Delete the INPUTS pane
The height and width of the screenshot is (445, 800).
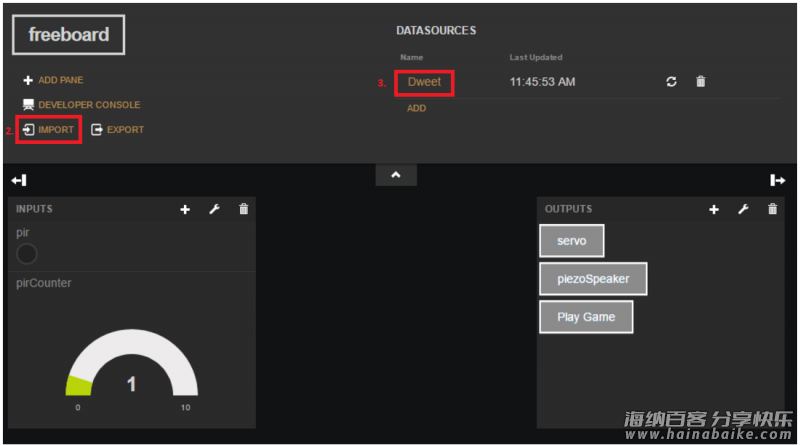[244, 209]
